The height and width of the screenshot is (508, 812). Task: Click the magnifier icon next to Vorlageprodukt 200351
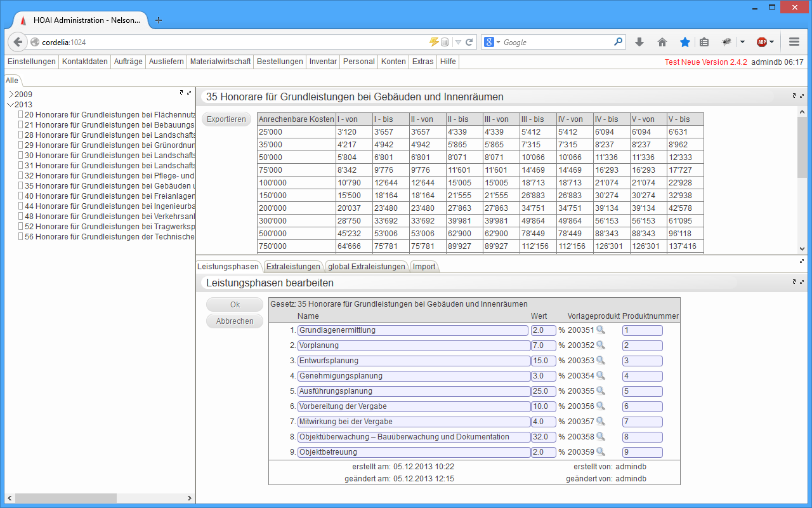(x=601, y=330)
